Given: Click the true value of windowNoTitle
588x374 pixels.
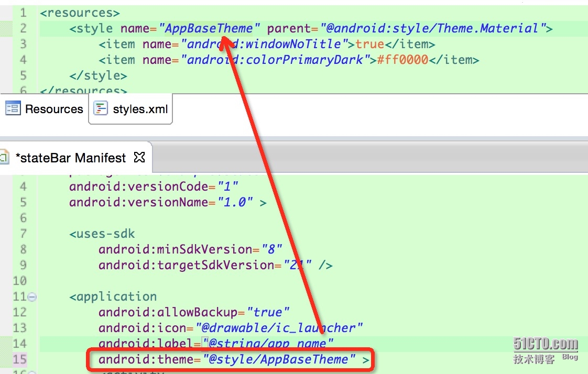Looking at the screenshot, I should 370,44.
